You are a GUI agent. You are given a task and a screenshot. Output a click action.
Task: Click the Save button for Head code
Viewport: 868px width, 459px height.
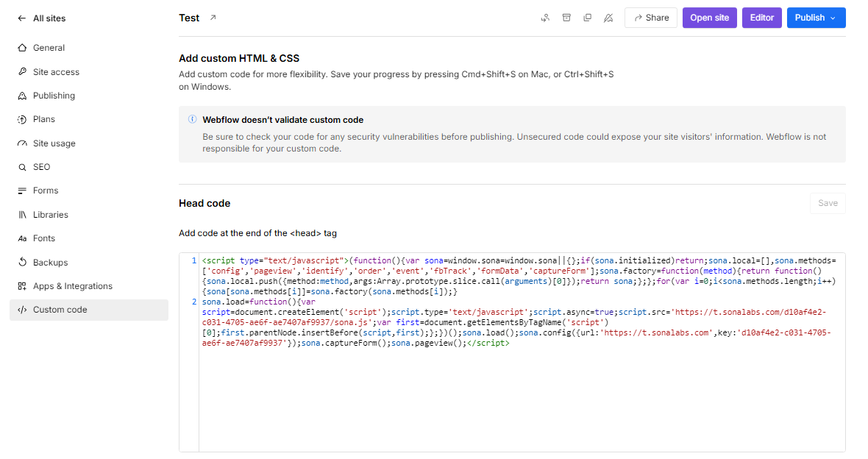pos(828,203)
